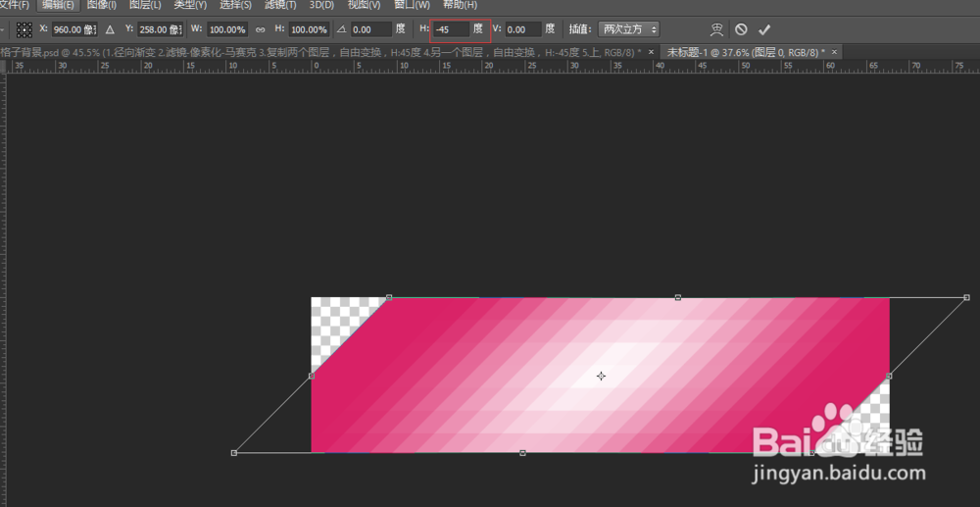The image size is (980, 507).
Task: Open the 帮助(H) menu
Action: (460, 5)
